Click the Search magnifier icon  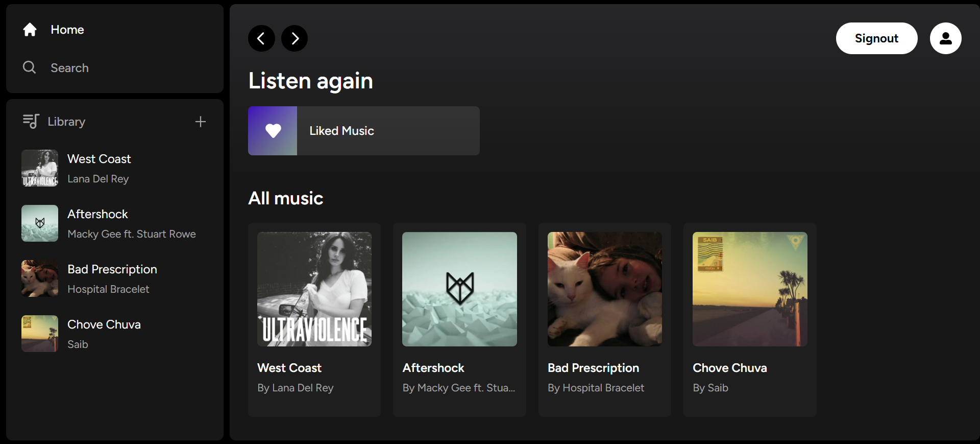30,67
